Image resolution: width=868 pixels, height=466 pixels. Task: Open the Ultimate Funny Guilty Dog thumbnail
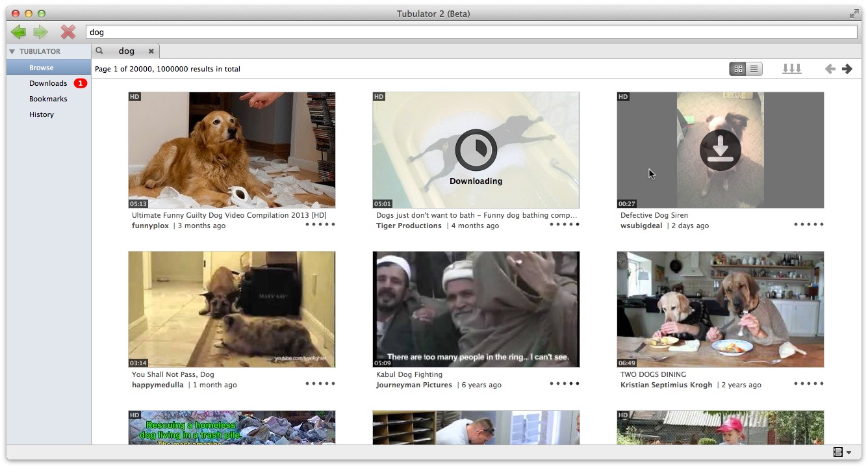pyautogui.click(x=232, y=150)
